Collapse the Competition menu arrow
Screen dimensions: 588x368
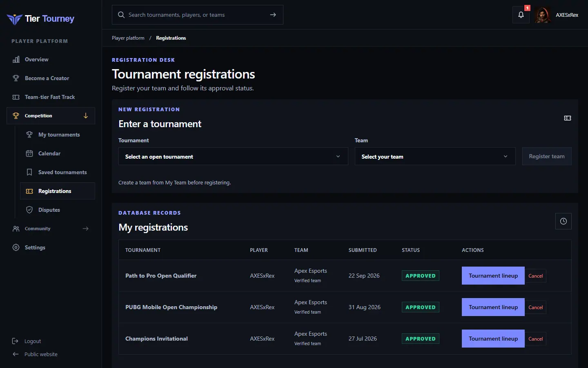(x=86, y=116)
